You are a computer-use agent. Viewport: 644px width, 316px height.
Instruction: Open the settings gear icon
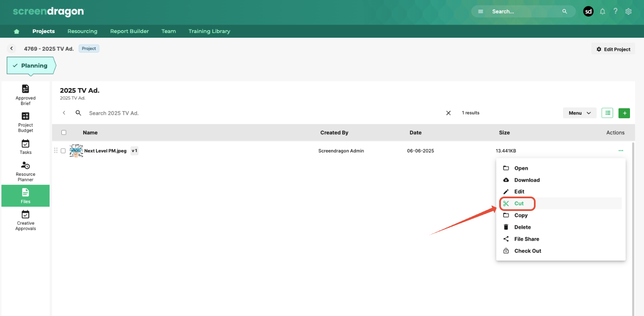[x=628, y=11]
